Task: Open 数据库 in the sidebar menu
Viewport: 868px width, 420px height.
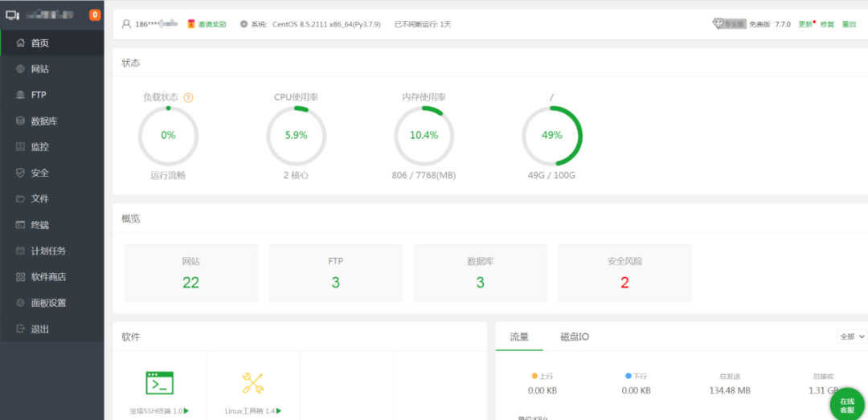Action: (x=43, y=121)
